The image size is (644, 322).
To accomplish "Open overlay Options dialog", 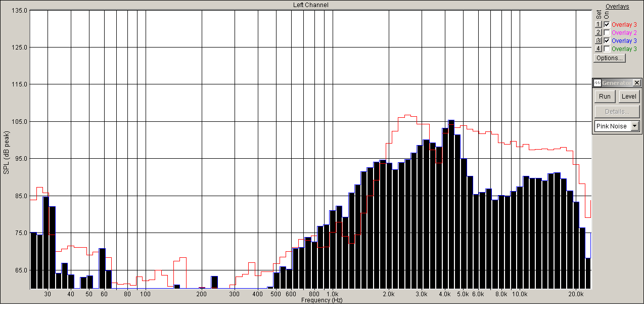I will pyautogui.click(x=610, y=58).
